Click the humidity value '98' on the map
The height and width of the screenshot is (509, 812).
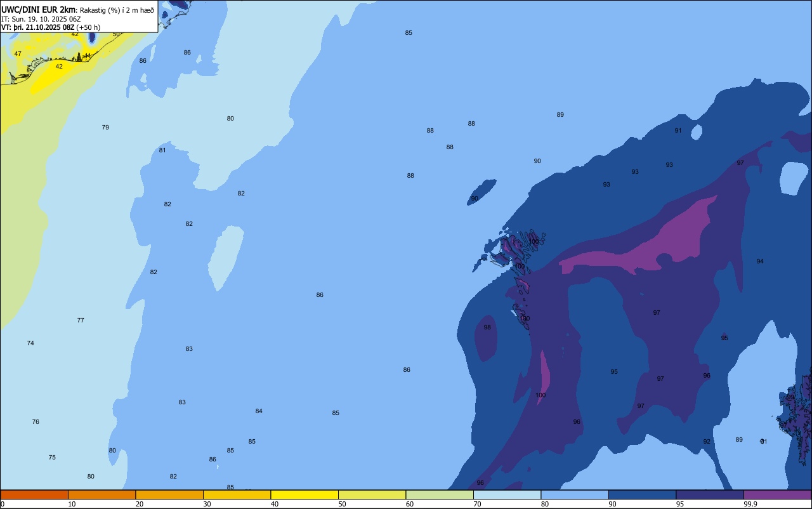(x=487, y=327)
